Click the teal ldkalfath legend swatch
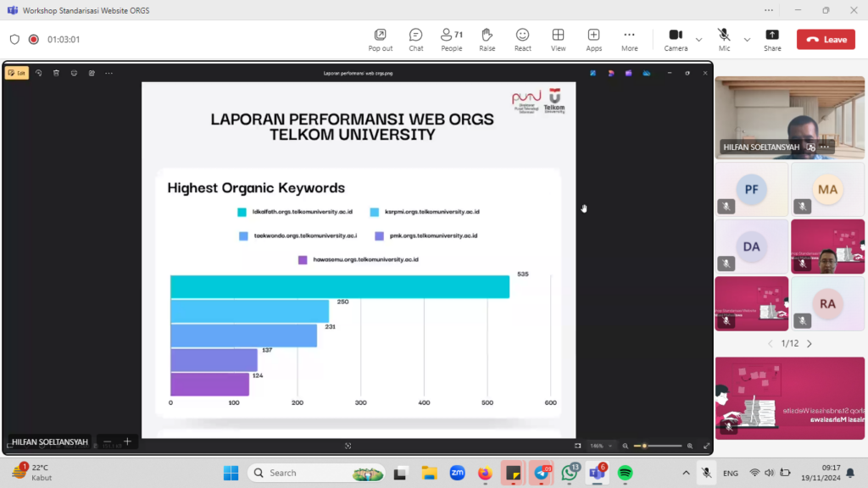 point(242,212)
